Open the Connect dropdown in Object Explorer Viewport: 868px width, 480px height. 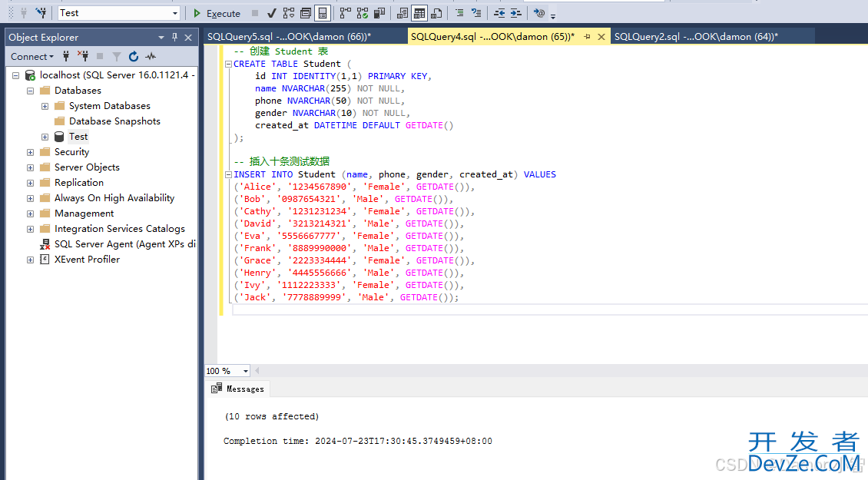tap(32, 57)
